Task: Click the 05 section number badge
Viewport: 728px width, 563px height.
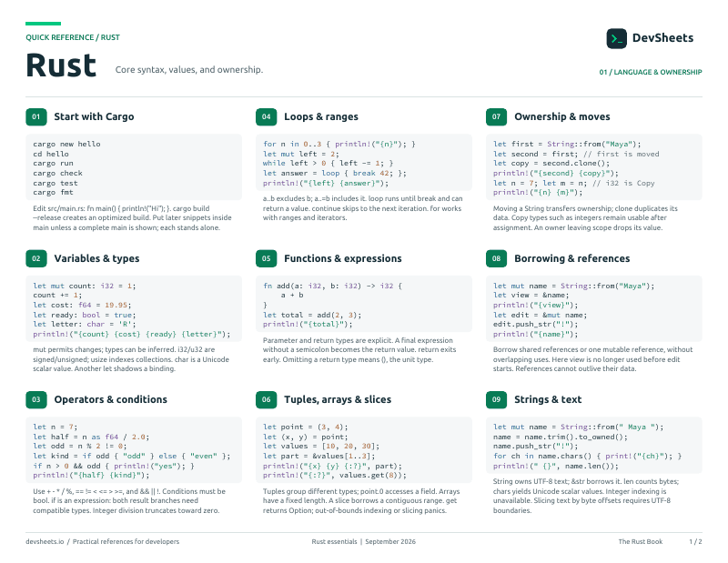Action: coord(266,258)
